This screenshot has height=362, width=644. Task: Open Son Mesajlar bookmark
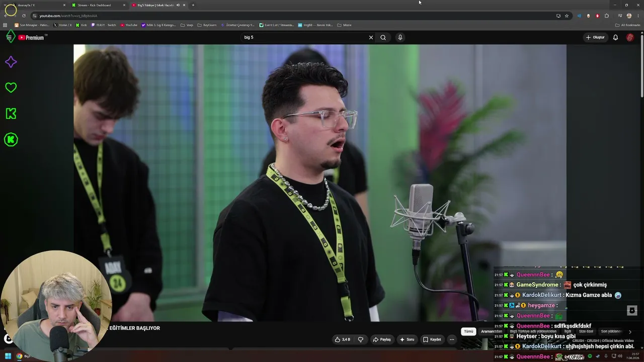click(32, 25)
